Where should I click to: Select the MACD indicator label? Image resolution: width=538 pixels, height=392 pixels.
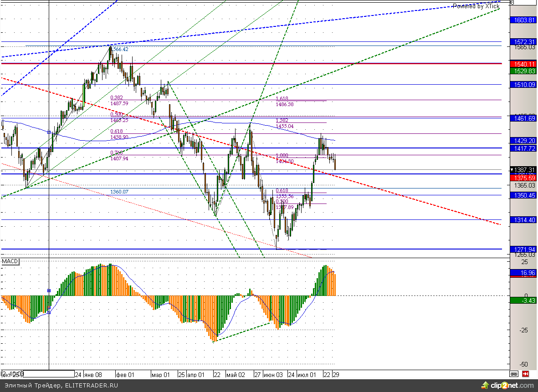click(10, 262)
